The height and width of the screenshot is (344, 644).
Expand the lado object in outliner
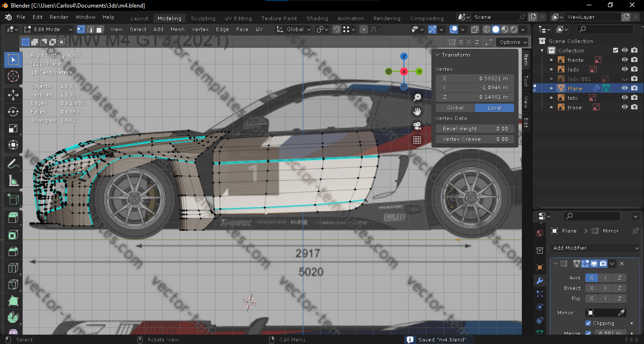[552, 70]
